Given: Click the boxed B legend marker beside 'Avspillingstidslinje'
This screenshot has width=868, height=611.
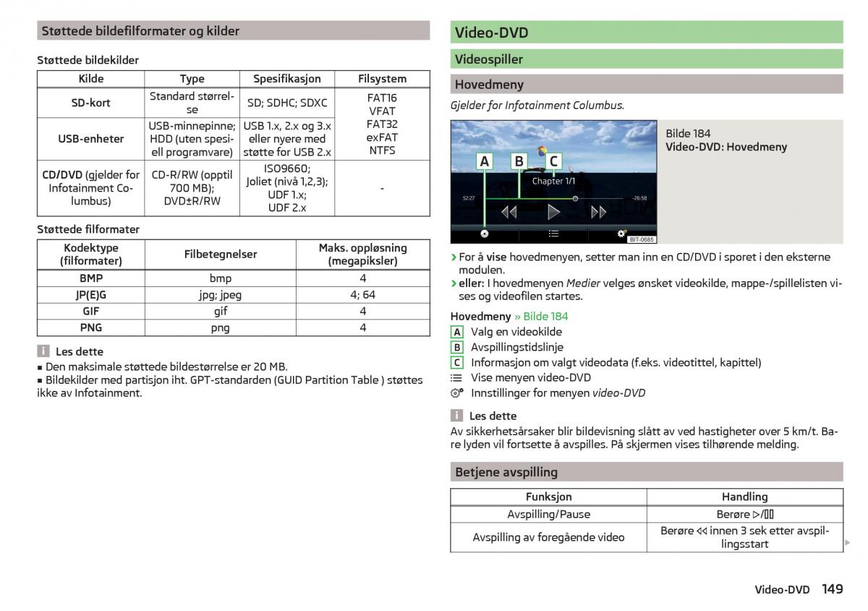Looking at the screenshot, I should click(457, 347).
